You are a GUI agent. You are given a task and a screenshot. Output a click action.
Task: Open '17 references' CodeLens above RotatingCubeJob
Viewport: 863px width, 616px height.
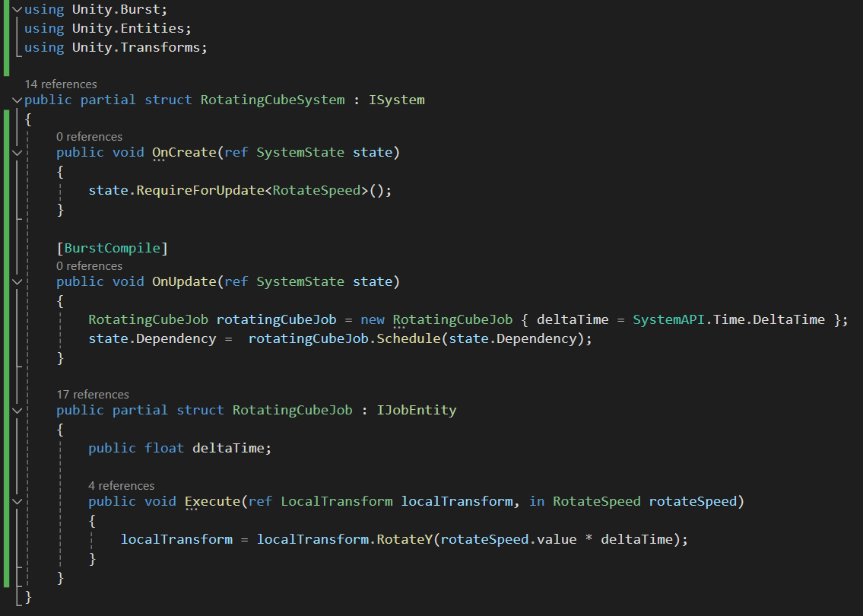pyautogui.click(x=93, y=395)
